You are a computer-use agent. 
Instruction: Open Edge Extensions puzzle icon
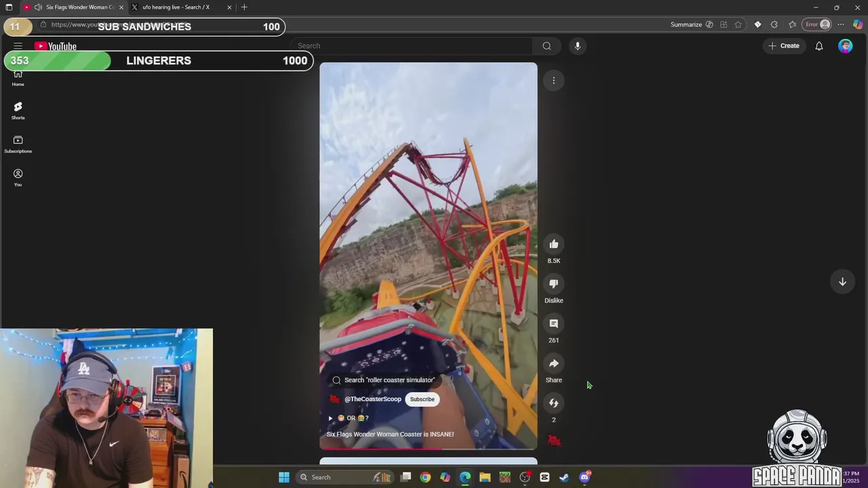coord(774,24)
